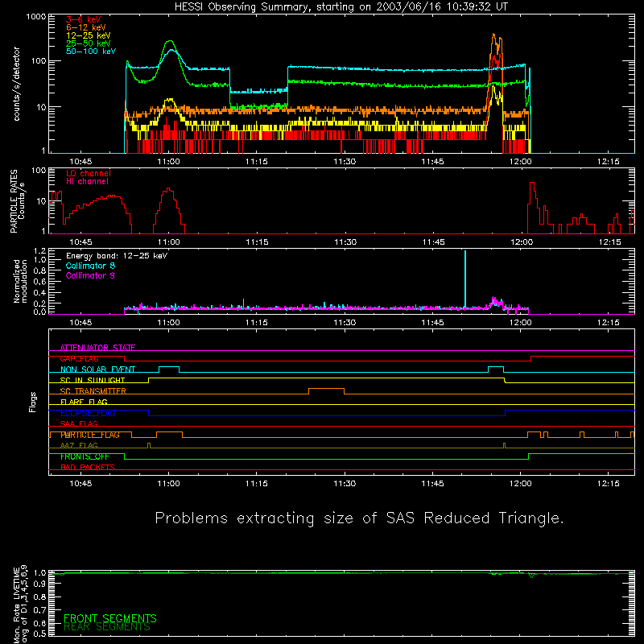This screenshot has width=644, height=644.
Task: Click the SC_TRANSMITTER flag label
Action: [x=93, y=391]
